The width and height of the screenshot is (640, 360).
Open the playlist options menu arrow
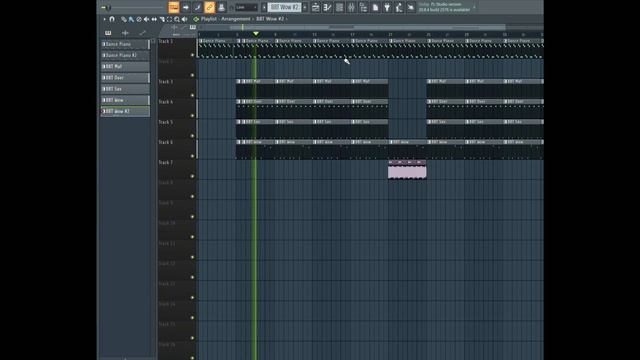[104, 19]
